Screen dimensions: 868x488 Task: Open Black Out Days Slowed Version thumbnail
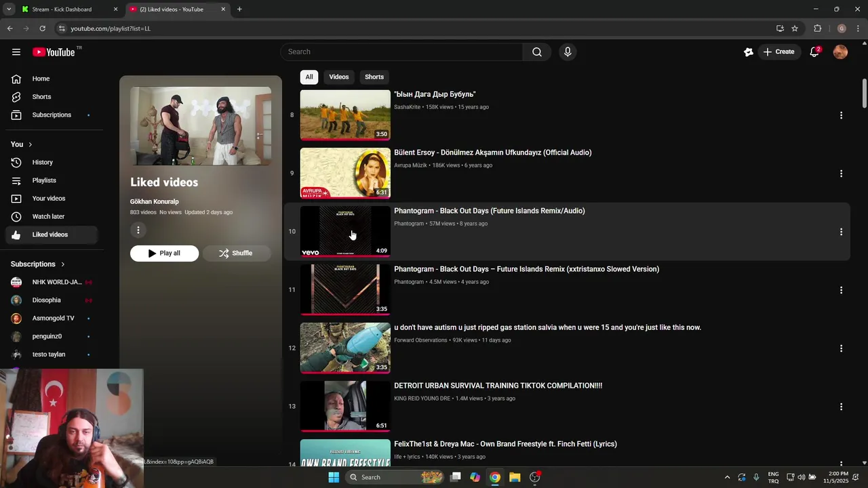coord(345,289)
